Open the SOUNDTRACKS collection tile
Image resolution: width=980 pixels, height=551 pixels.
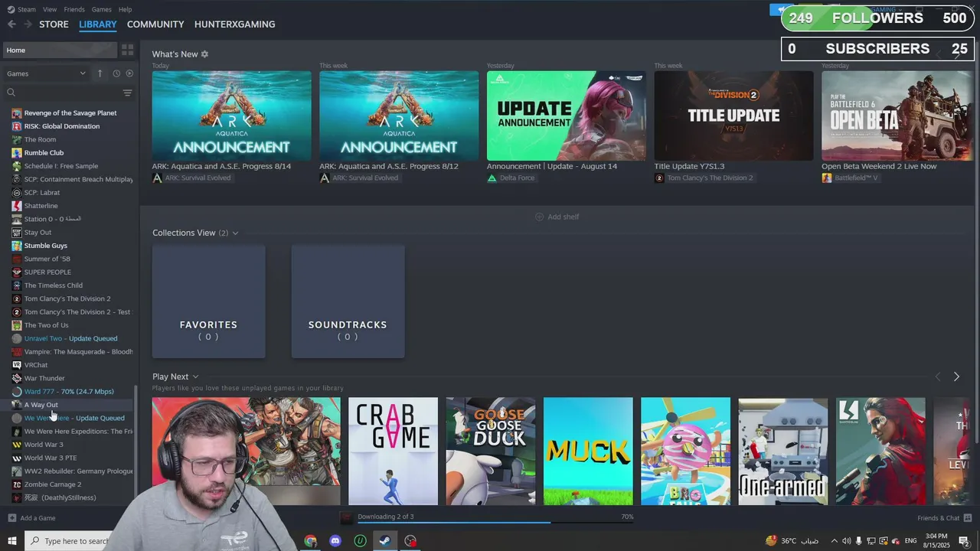tap(348, 302)
